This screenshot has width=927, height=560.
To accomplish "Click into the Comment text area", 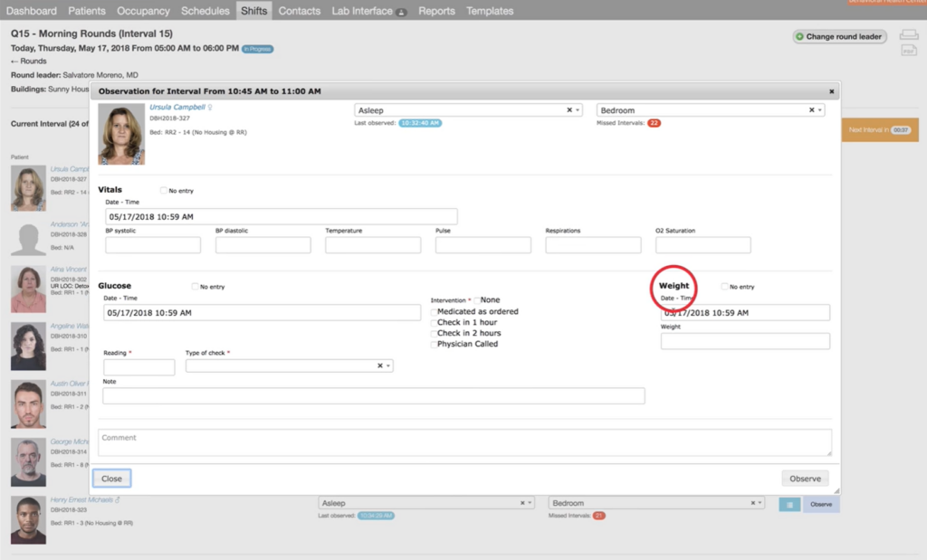I will click(464, 442).
